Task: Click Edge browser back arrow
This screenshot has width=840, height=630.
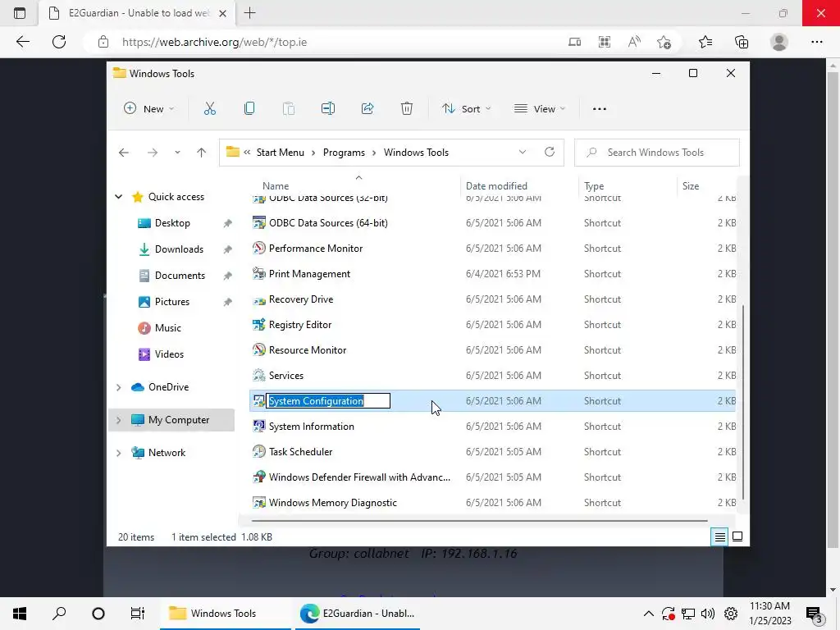Action: (22, 42)
